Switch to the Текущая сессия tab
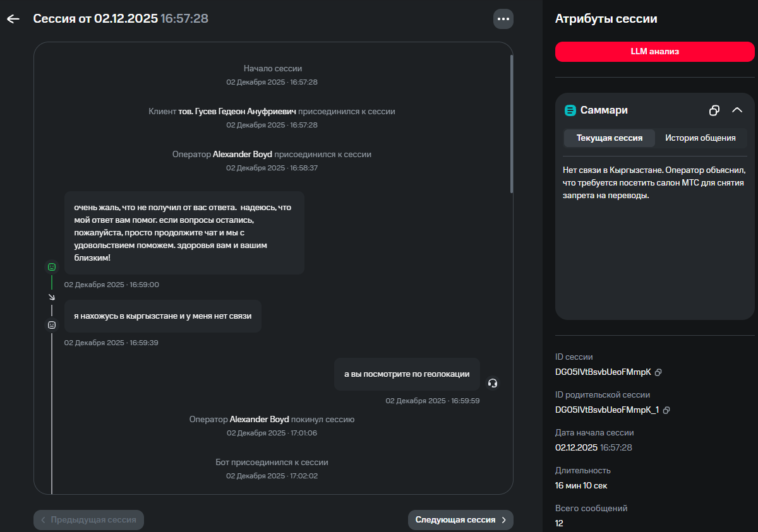The image size is (758, 532). [x=609, y=138]
